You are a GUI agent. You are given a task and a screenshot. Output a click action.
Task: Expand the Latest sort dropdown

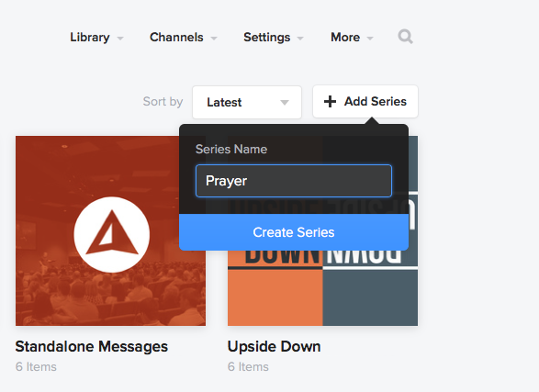point(247,102)
